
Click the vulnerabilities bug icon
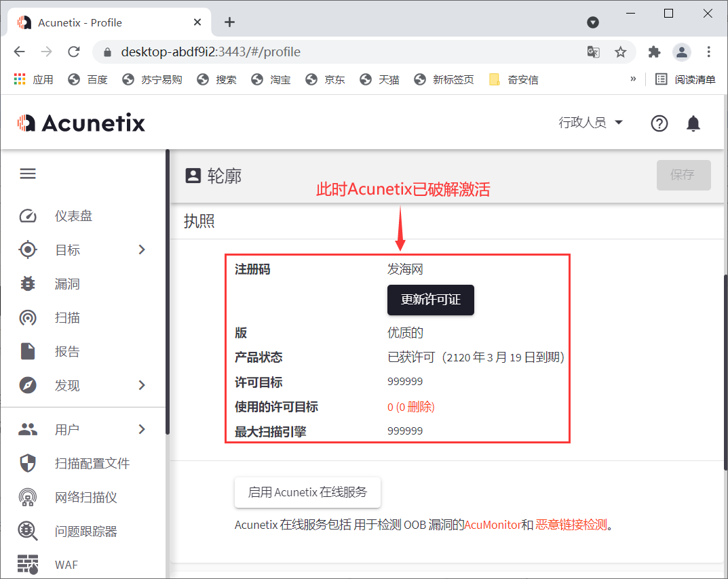click(28, 283)
